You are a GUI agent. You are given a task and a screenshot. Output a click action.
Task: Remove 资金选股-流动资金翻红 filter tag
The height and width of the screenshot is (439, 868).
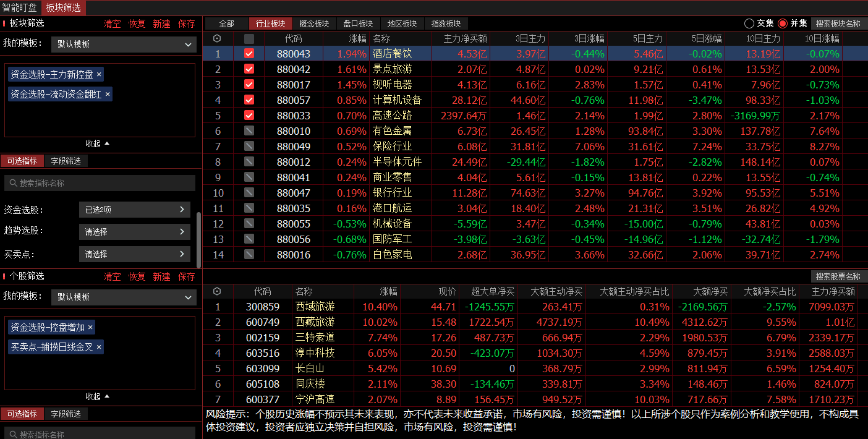[x=108, y=94]
